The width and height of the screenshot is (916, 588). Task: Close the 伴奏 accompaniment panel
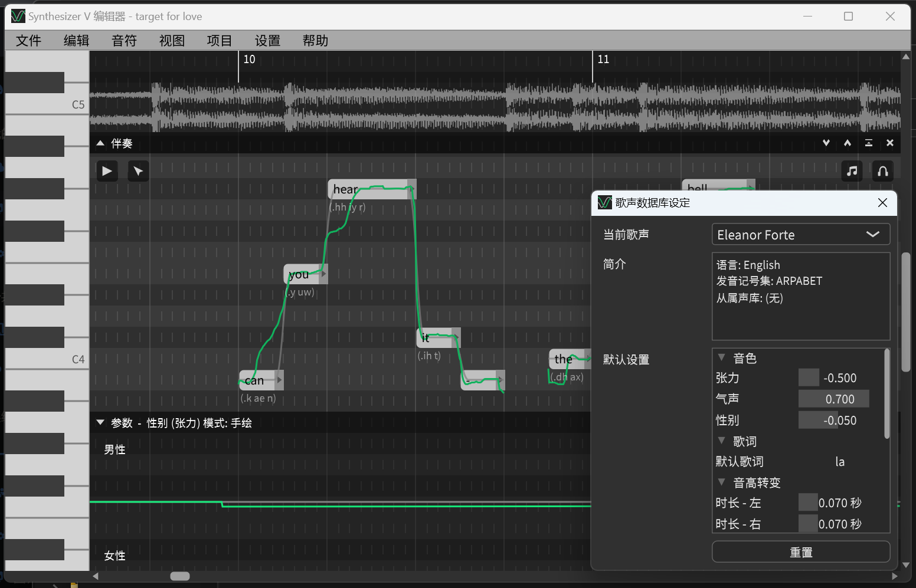pos(890,143)
